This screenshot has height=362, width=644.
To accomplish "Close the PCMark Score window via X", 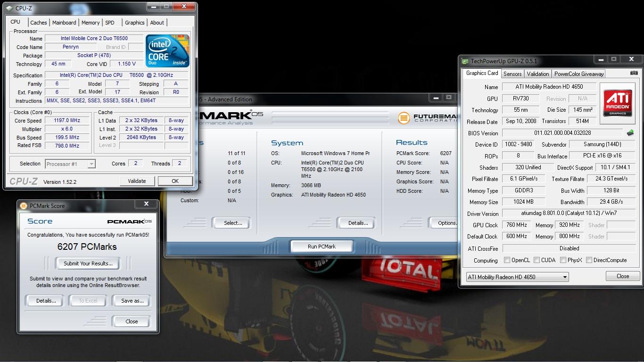I will pos(146,204).
